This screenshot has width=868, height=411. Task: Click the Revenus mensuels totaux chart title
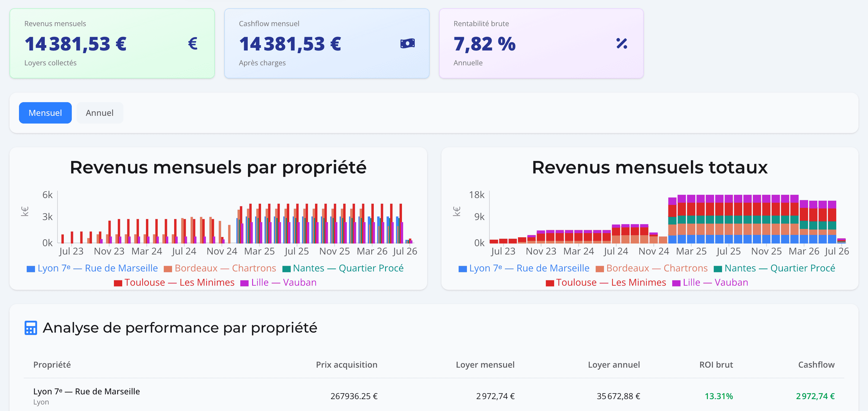click(650, 167)
